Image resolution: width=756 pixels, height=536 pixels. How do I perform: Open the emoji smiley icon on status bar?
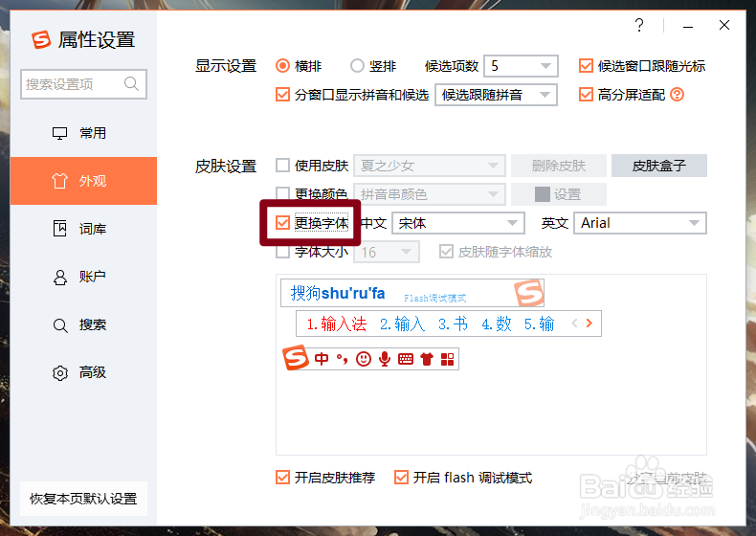(x=364, y=359)
